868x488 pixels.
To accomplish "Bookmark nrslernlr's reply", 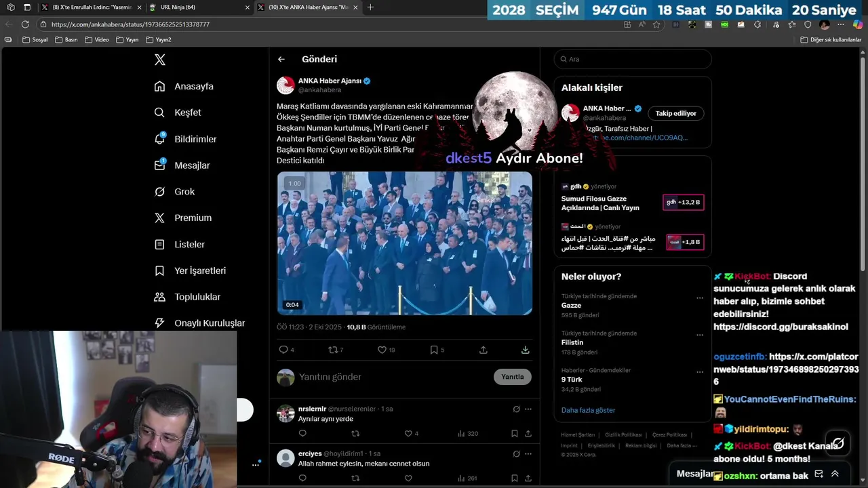I will (x=515, y=433).
